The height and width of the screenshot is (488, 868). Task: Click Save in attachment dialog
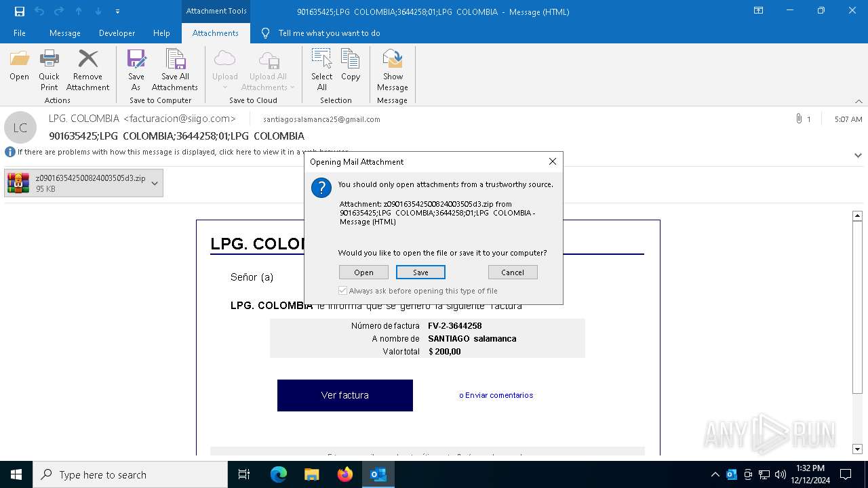(420, 272)
